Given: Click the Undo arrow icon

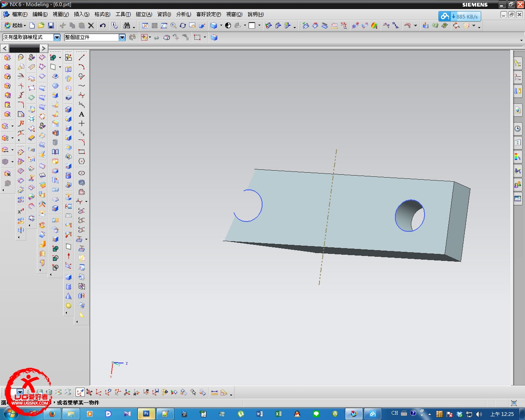Looking at the screenshot, I should 103,25.
